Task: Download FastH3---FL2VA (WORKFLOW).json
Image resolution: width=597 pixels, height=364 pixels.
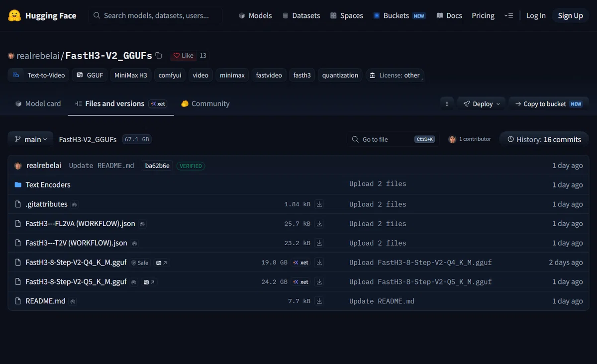Action: tap(319, 224)
